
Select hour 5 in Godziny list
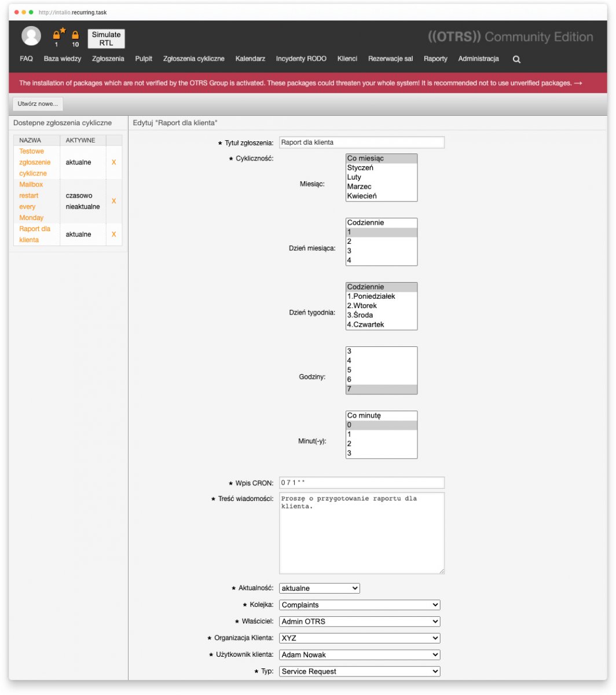point(382,370)
